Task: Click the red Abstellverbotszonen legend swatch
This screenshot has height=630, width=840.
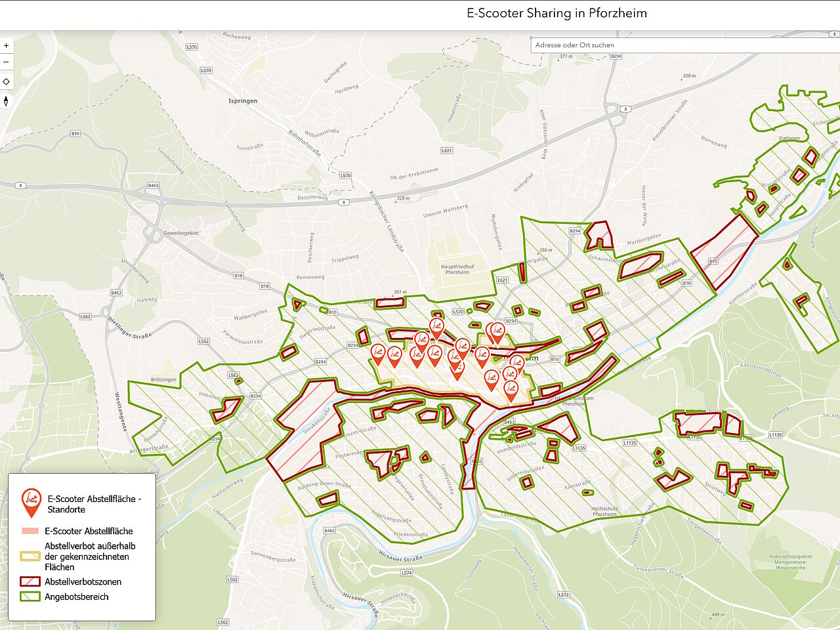Action: pos(31,581)
